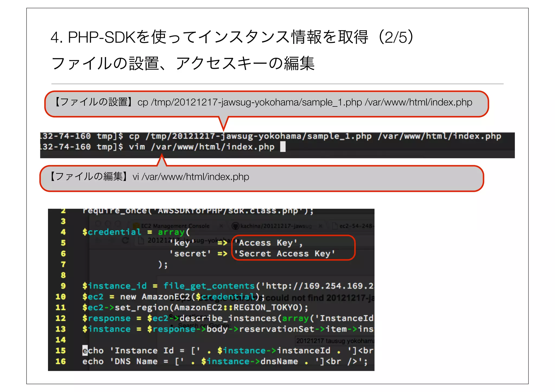This screenshot has width=555, height=392.
Task: Click vim line number 14
Action: 60,340
